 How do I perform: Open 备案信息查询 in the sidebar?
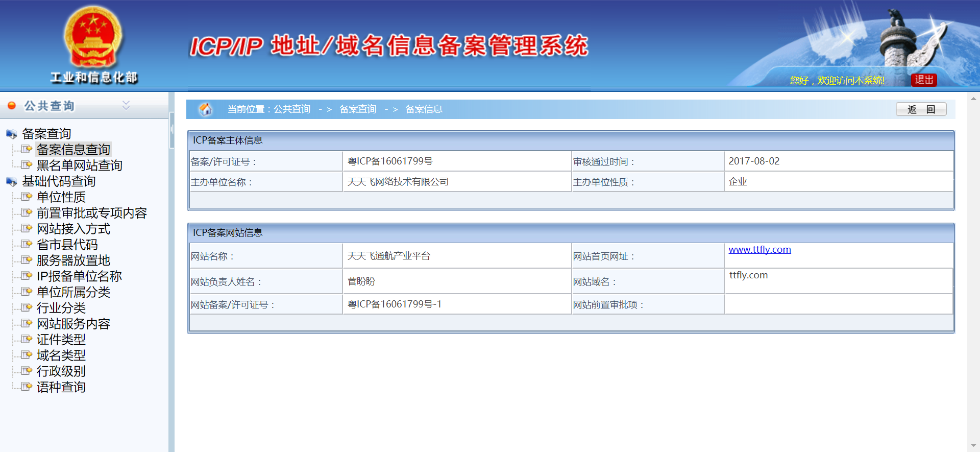pyautogui.click(x=73, y=149)
